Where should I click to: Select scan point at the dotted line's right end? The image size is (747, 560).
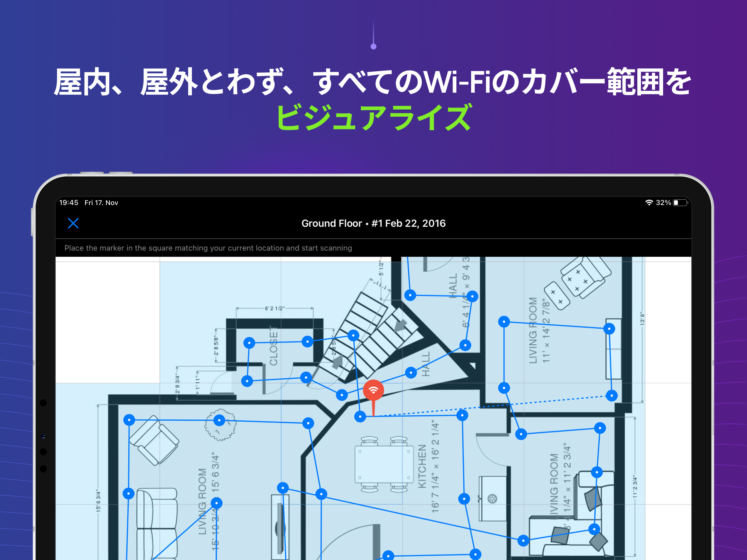[x=612, y=395]
